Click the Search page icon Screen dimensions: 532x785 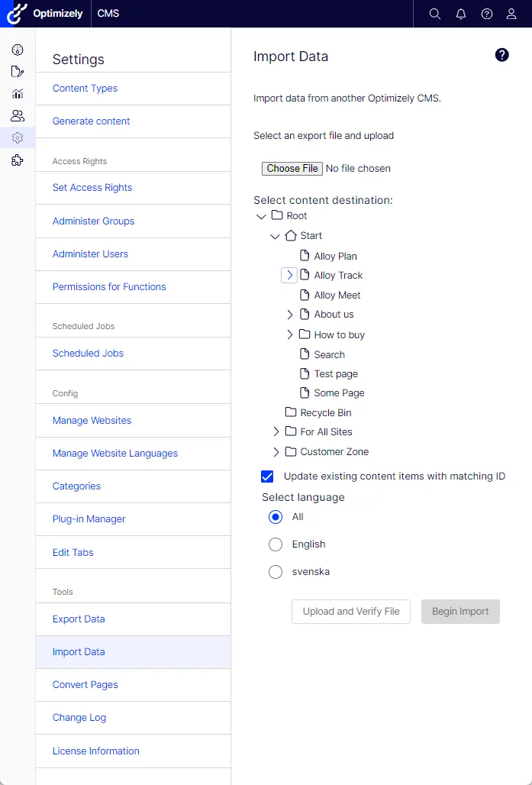(305, 354)
